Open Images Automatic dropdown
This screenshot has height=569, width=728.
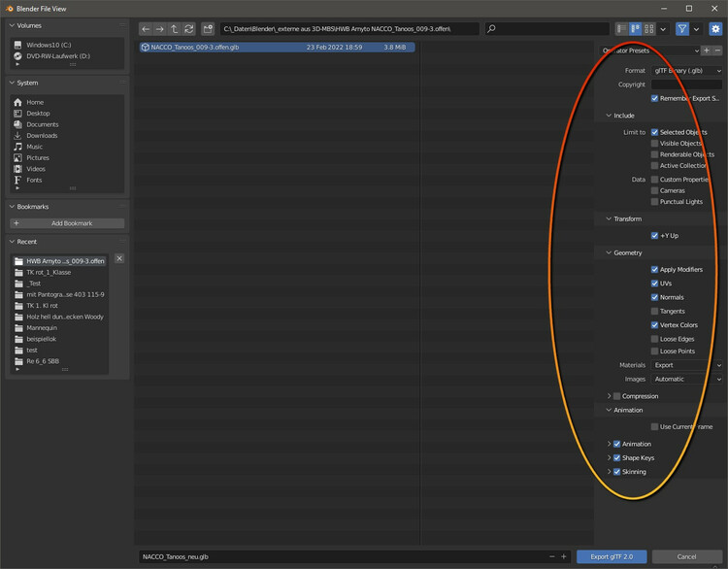(686, 379)
